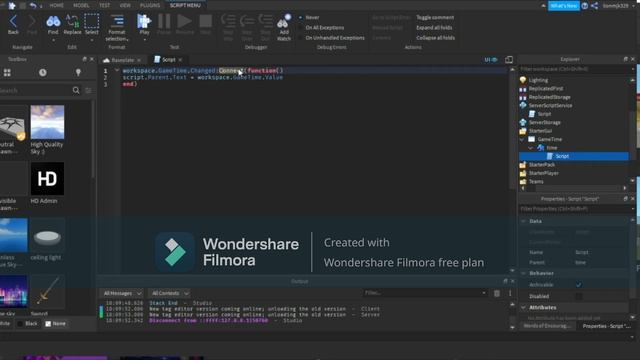Toggle the Disabled property checkbox
This screenshot has width=640, height=360.
pos(578,296)
